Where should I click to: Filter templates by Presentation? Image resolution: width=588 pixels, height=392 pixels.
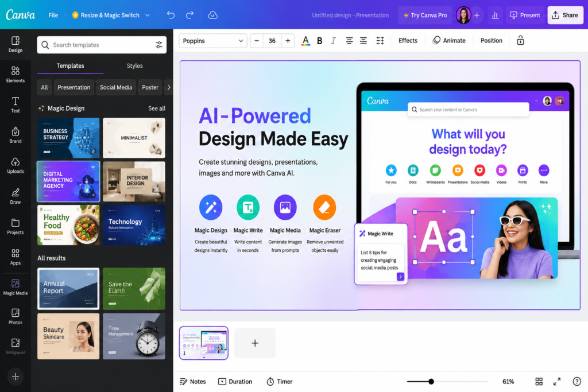(74, 87)
